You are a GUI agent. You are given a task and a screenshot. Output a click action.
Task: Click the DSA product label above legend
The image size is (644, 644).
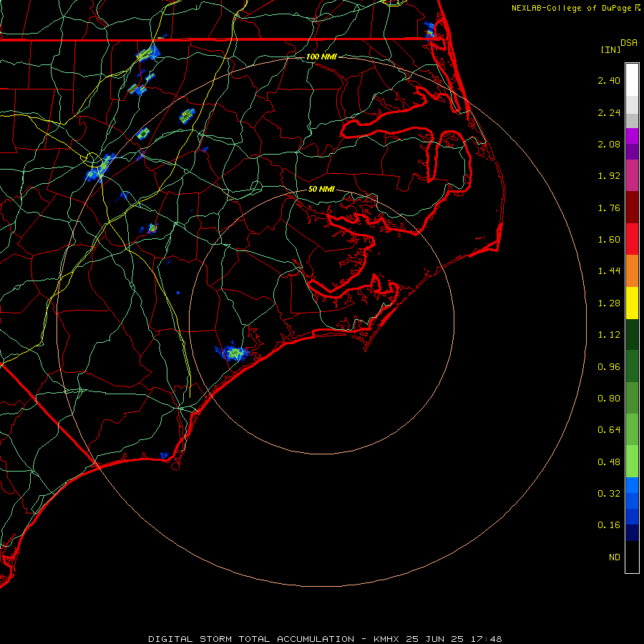pos(629,43)
